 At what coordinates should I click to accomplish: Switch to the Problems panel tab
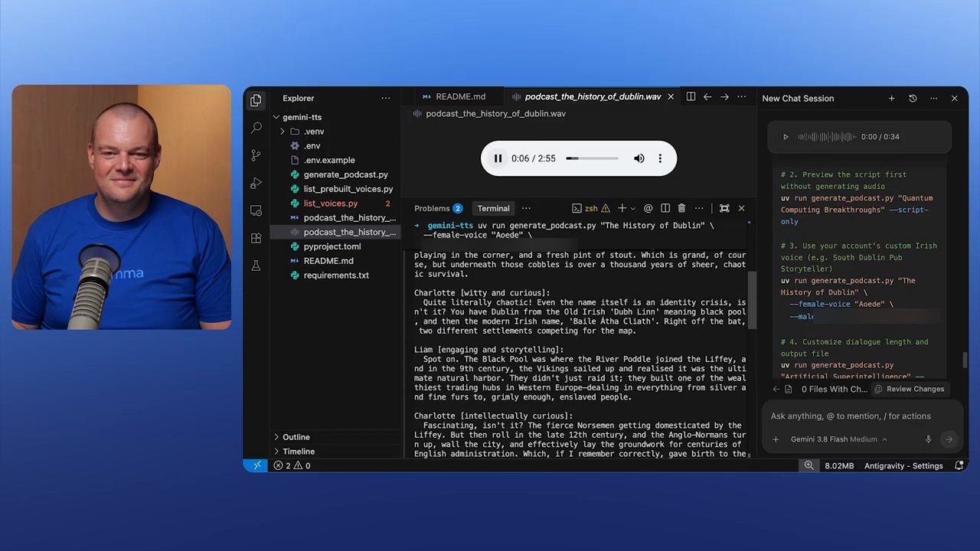point(438,208)
